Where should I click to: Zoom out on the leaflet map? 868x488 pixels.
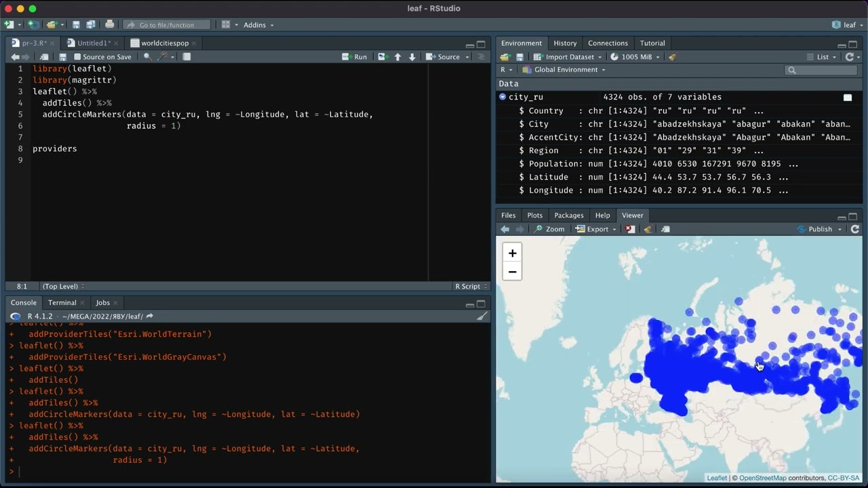pos(512,272)
